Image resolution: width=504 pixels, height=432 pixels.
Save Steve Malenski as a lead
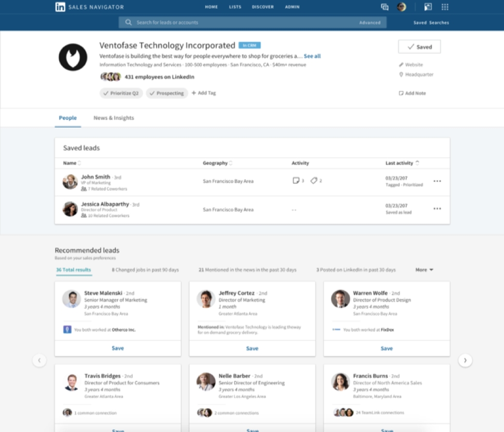[118, 348]
